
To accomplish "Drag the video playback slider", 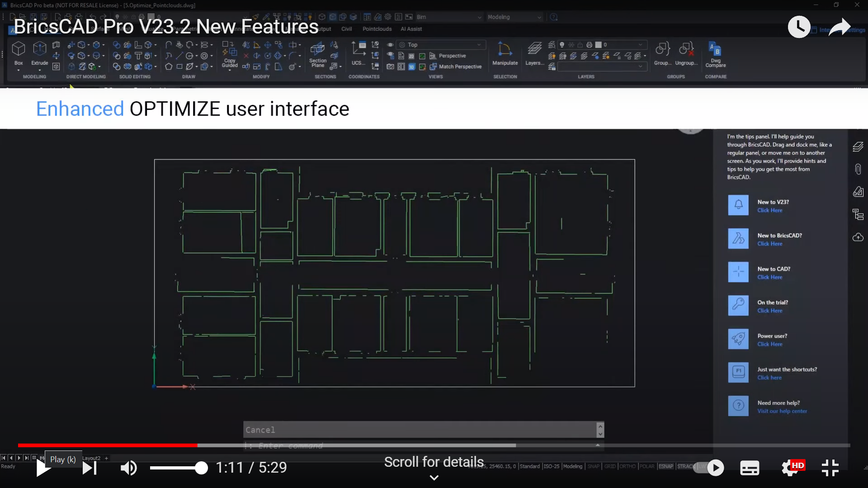I will pos(197,445).
